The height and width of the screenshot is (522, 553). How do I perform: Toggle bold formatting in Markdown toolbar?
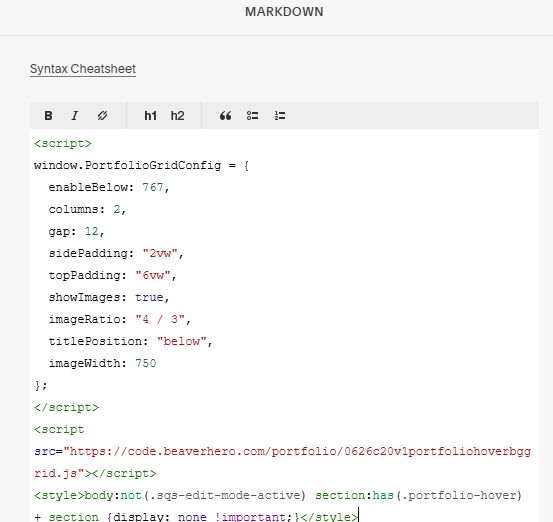[48, 116]
